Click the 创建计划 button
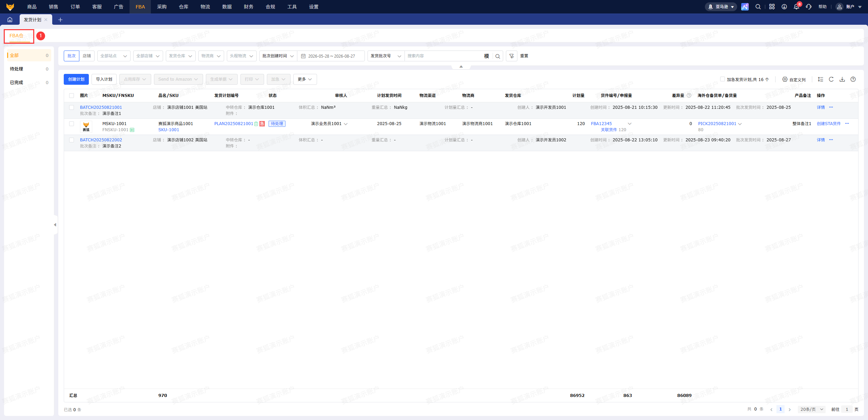Image resolution: width=868 pixels, height=420 pixels. [76, 79]
